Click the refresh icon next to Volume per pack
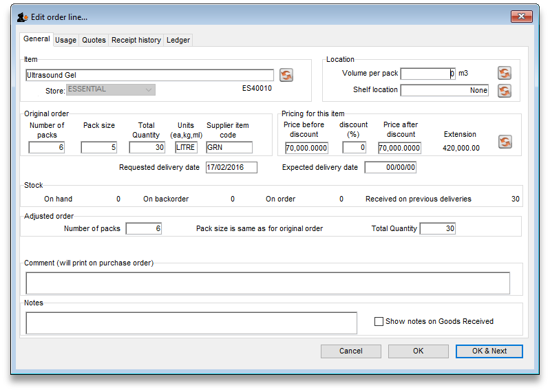550x392 pixels. coord(505,73)
